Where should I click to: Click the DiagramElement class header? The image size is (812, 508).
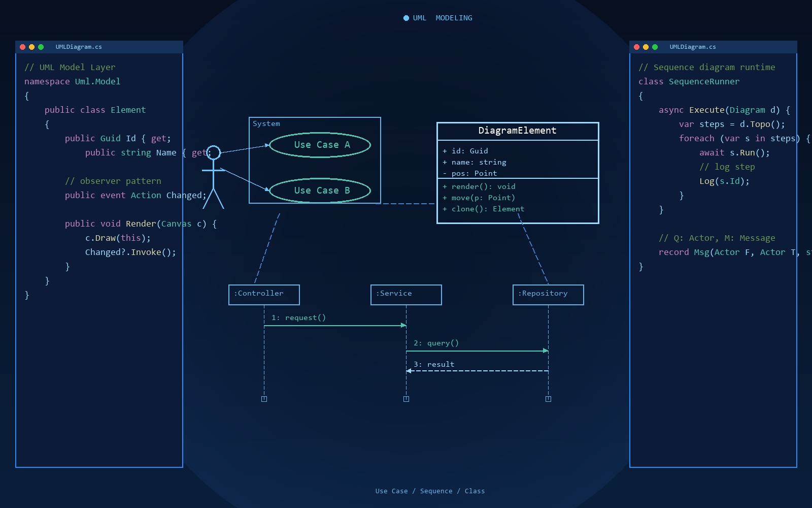point(518,131)
